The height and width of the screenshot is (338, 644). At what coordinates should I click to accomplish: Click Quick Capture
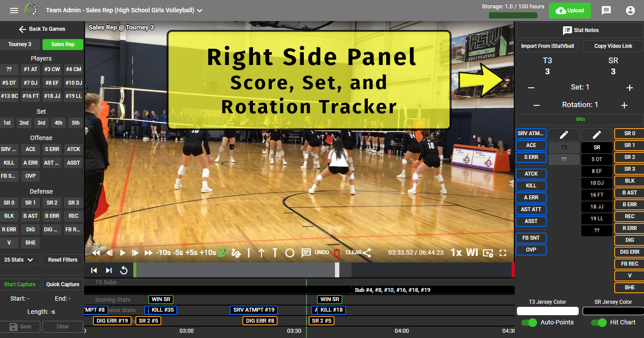63,284
